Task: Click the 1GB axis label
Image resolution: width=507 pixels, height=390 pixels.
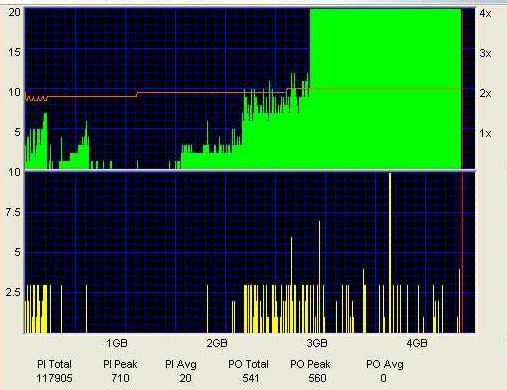Action: point(117,343)
